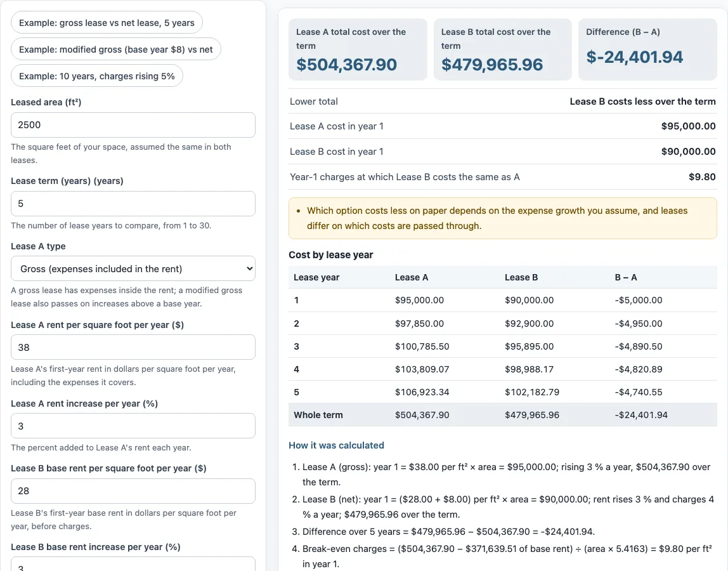
Task: Select the Lease A total cost $504,367.90 value
Action: tap(346, 65)
